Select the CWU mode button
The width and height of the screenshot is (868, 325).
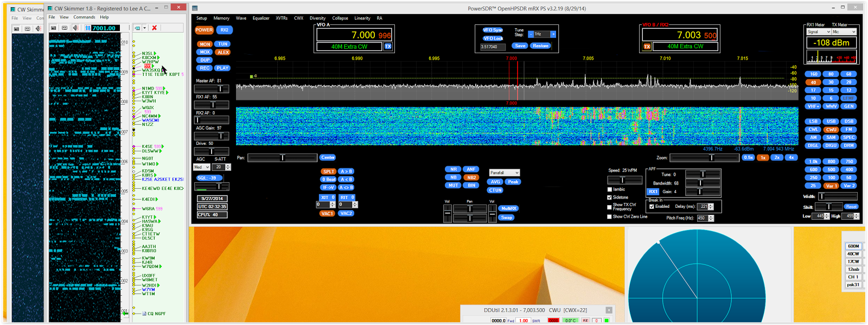[x=831, y=130]
